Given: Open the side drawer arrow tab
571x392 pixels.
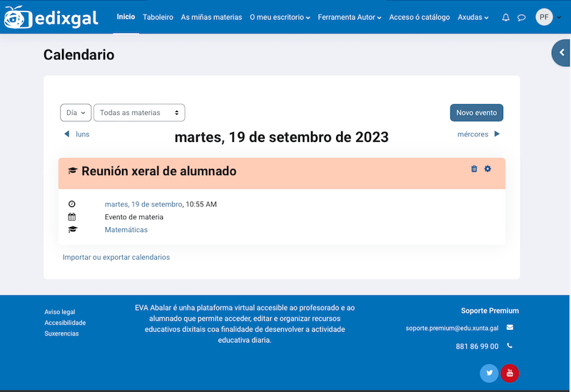Looking at the screenshot, I should 561,53.
